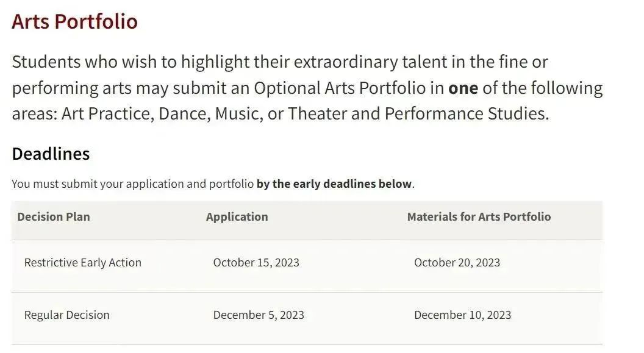This screenshot has height=353, width=644.
Task: Click the Deadlines subheading
Action: [x=51, y=154]
